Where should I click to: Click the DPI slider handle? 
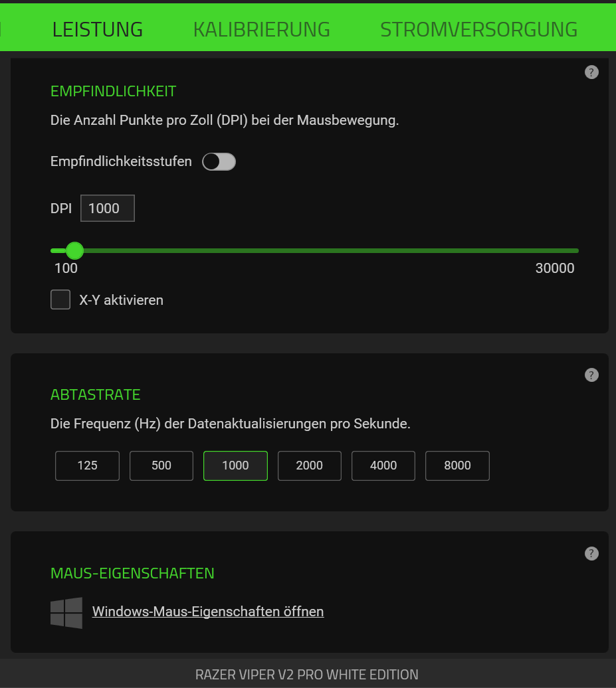click(74, 250)
